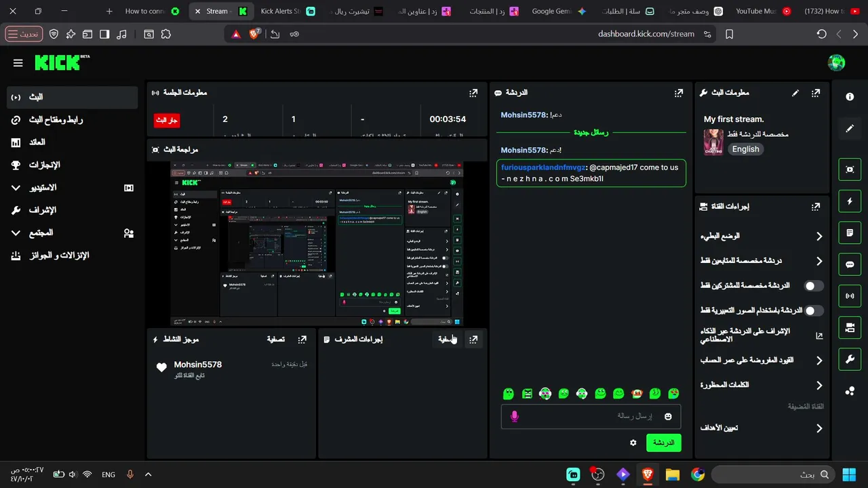Open the Stream sidebar item
The width and height of the screenshot is (868, 488).
73,97
